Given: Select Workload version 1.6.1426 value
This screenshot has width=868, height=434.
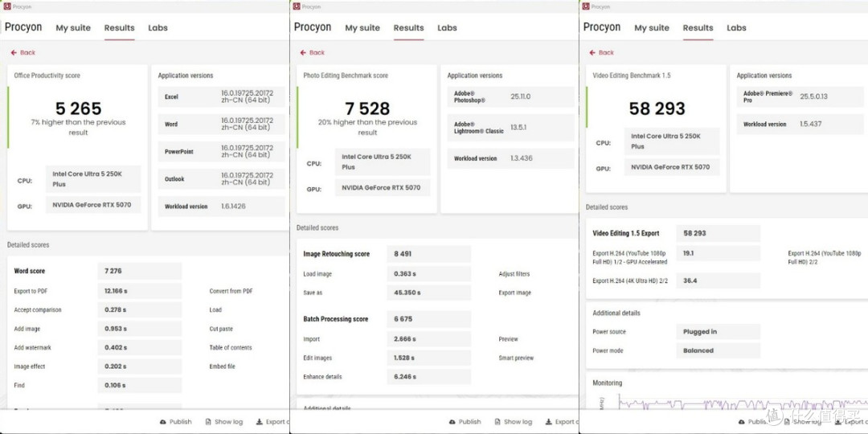Looking at the screenshot, I should [233, 207].
